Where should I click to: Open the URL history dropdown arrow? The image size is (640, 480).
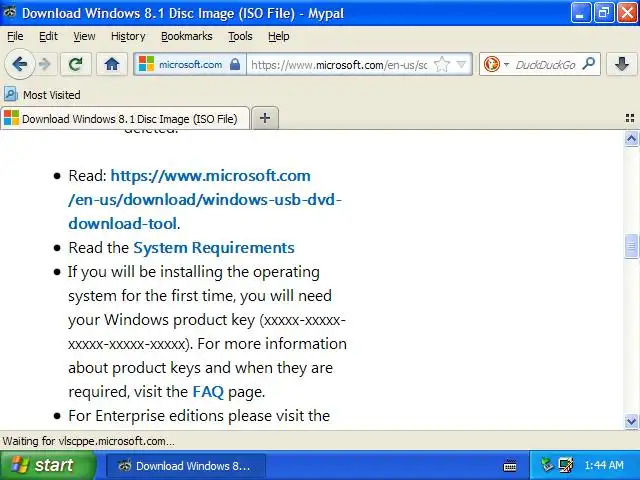point(461,64)
